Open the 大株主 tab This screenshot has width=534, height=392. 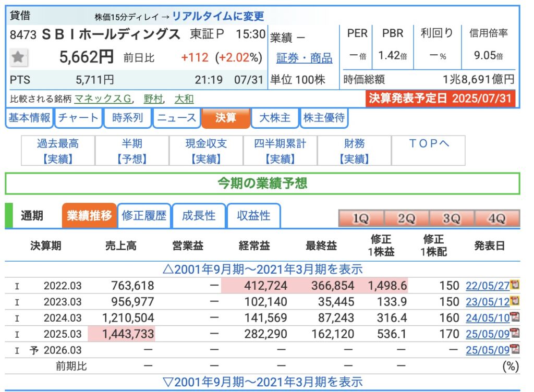point(275,118)
